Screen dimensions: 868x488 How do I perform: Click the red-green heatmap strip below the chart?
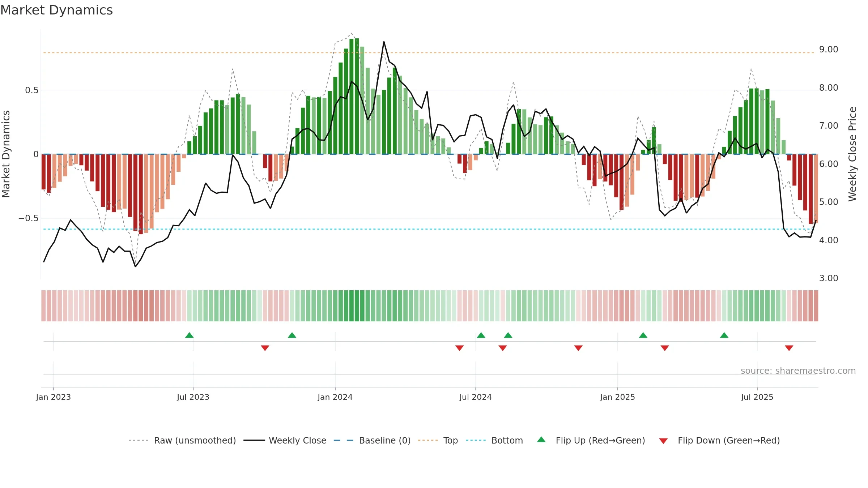(430, 306)
